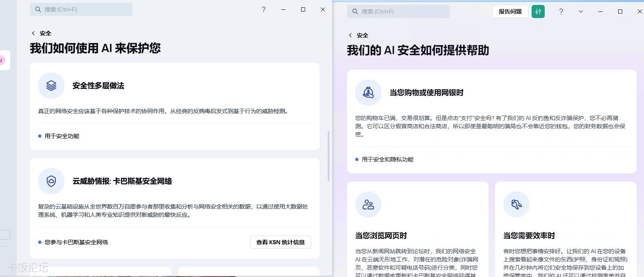This screenshot has height=277, width=644.
Task: Close the left window
Action: pyautogui.click(x=323, y=9)
